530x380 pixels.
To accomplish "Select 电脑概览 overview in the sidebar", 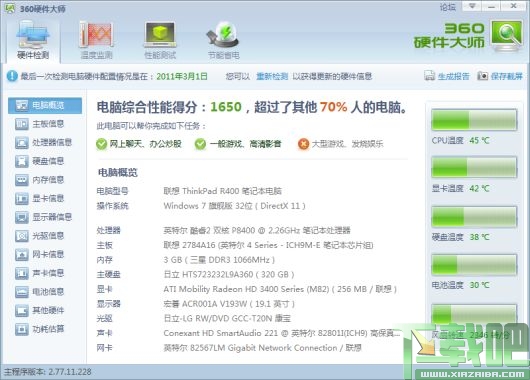I will (x=45, y=105).
